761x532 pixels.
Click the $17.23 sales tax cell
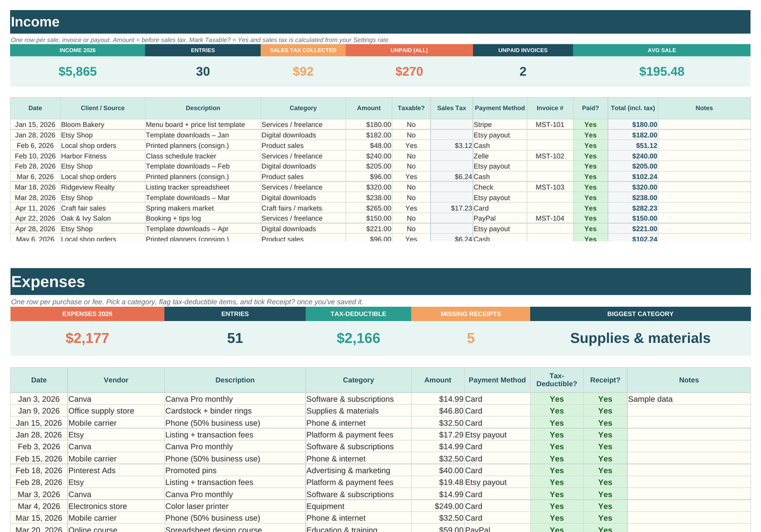point(452,208)
